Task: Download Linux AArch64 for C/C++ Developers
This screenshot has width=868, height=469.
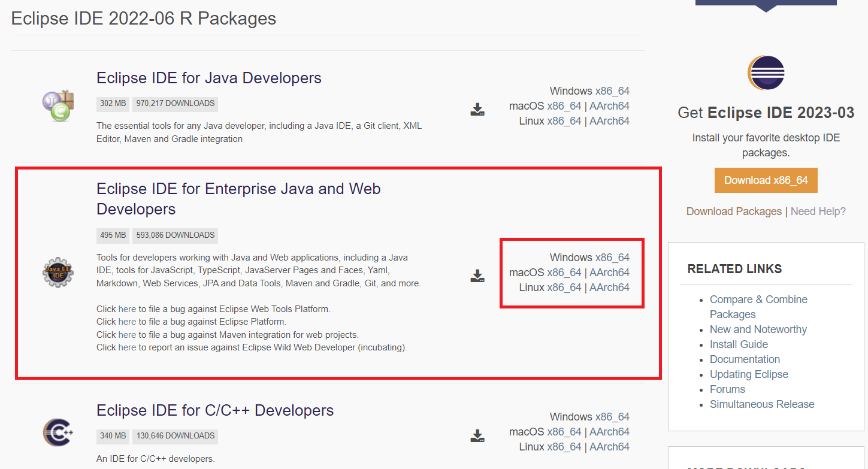Action: pos(609,447)
